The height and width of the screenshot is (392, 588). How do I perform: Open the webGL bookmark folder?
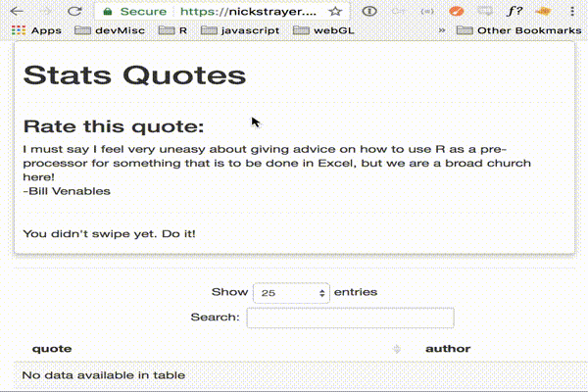click(x=324, y=30)
